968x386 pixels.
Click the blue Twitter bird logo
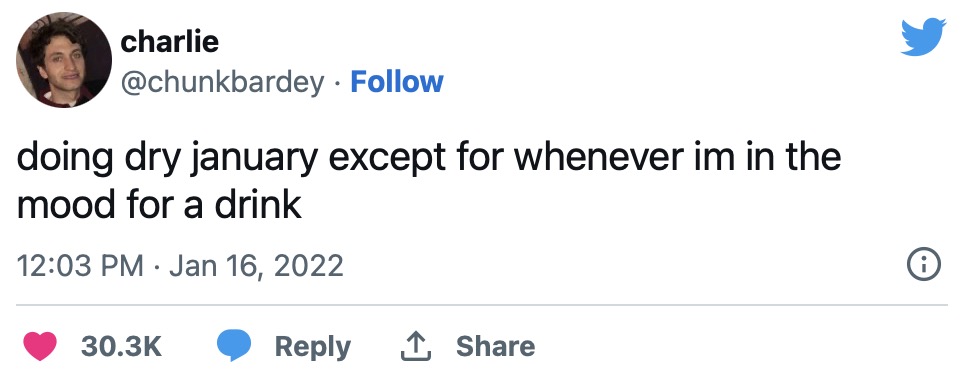click(923, 36)
